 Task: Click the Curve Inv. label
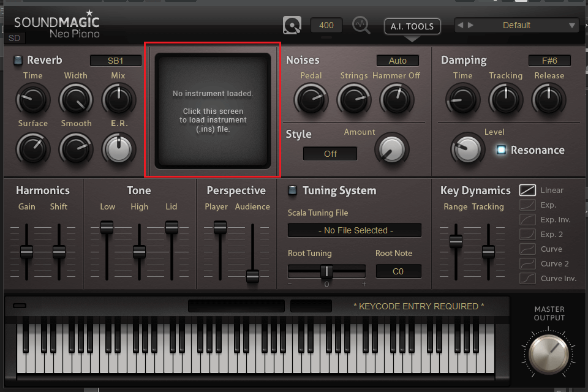[559, 278]
